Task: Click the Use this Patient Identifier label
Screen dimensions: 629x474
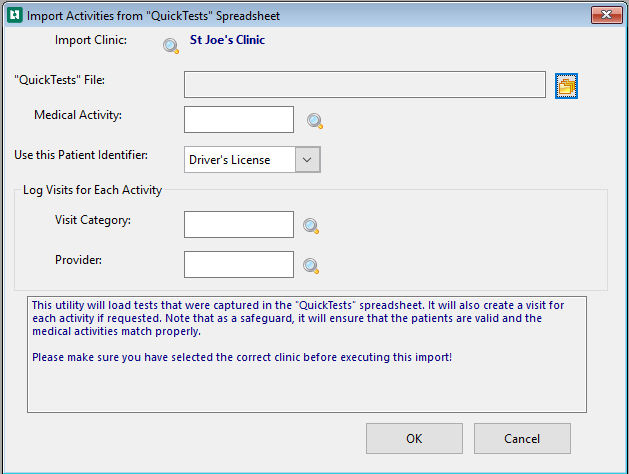Action: point(81,155)
